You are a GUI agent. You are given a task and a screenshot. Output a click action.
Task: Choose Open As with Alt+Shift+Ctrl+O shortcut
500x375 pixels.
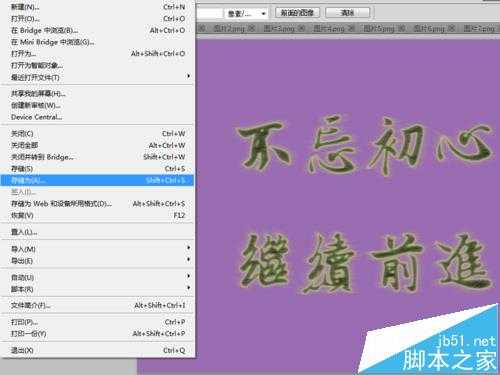point(97,53)
